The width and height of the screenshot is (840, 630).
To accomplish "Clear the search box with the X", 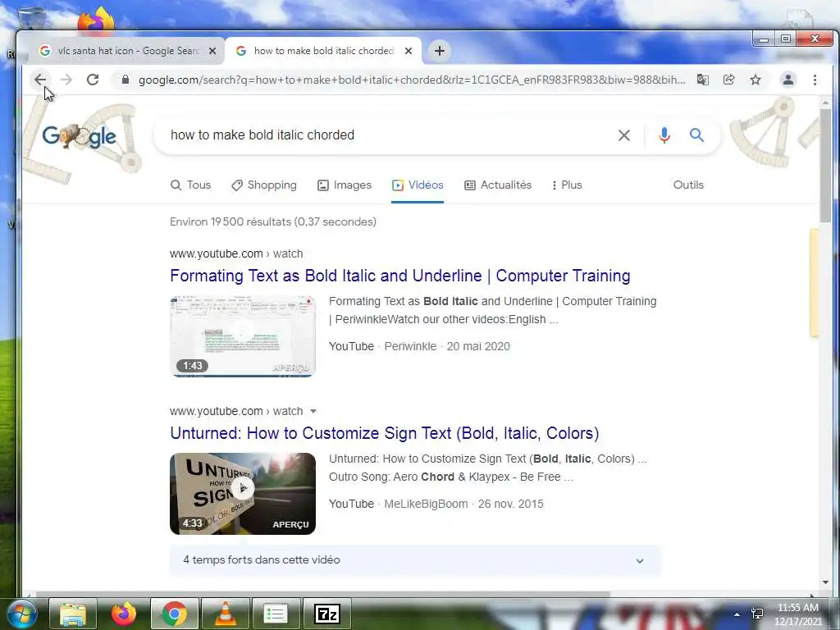I will [624, 135].
